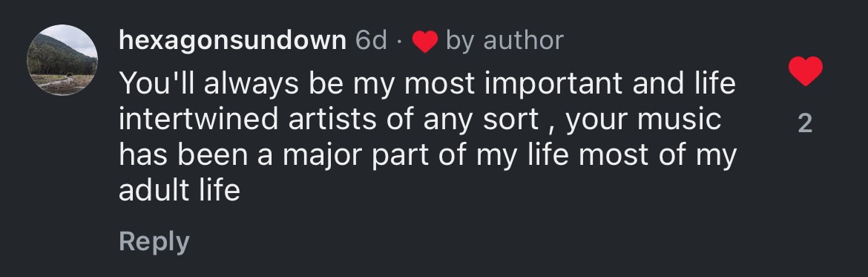Select the comment text about life-intertwined artists

pos(427,137)
